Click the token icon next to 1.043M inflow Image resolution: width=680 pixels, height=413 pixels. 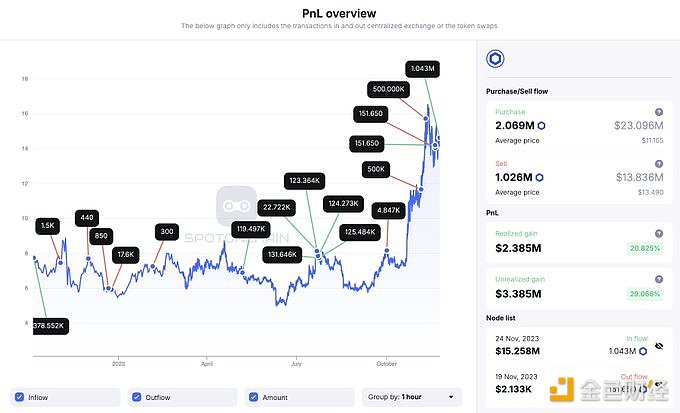(x=643, y=351)
